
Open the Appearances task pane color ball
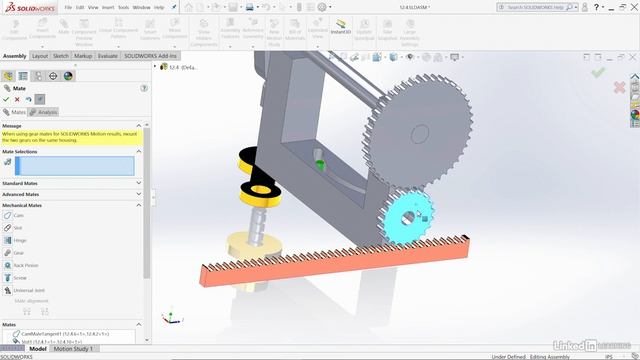click(635, 115)
